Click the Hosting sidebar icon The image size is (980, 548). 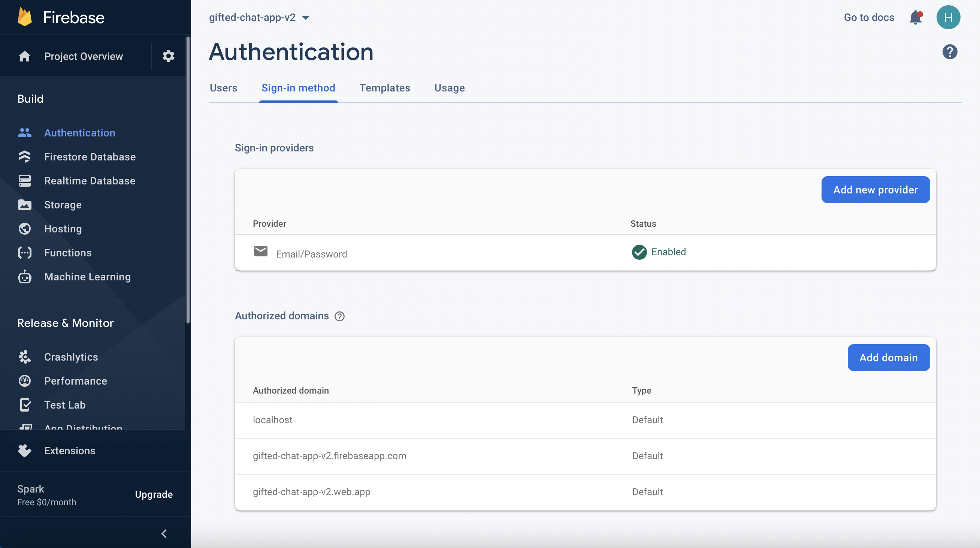click(x=24, y=228)
